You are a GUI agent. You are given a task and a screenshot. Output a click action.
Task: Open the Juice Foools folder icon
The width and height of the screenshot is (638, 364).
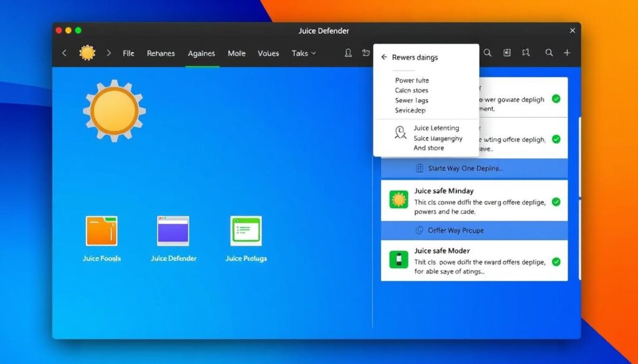pyautogui.click(x=102, y=231)
